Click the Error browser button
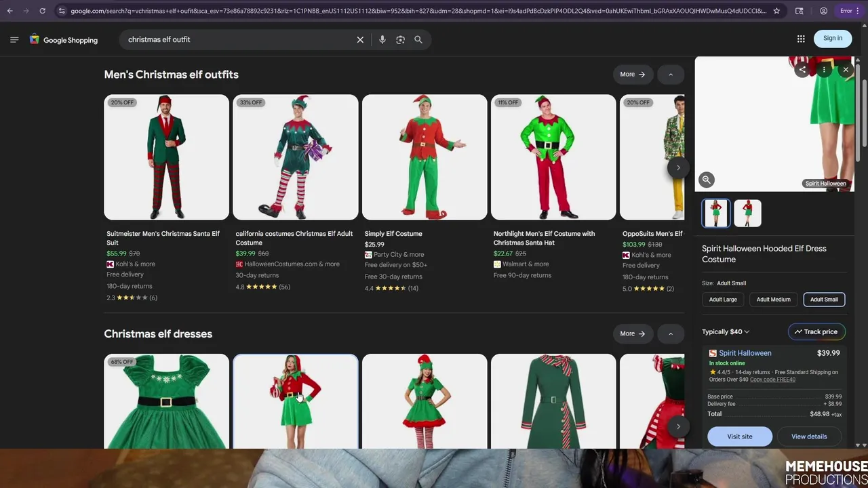868x488 pixels. coord(849,11)
